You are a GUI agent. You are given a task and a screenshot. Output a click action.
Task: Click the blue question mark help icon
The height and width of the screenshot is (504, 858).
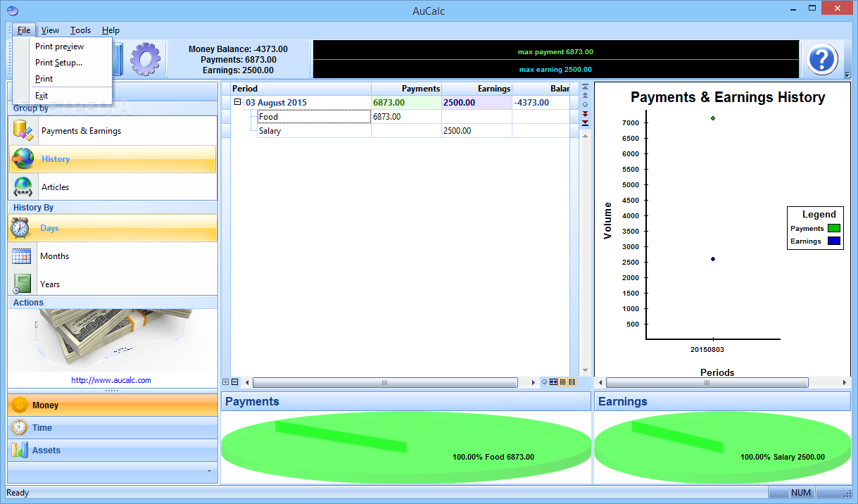click(x=822, y=58)
